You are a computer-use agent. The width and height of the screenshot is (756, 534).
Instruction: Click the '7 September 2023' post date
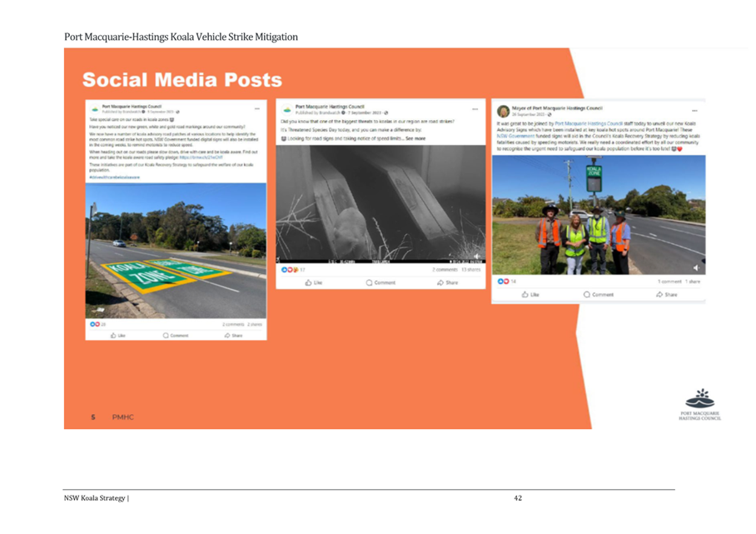pyautogui.click(x=365, y=112)
